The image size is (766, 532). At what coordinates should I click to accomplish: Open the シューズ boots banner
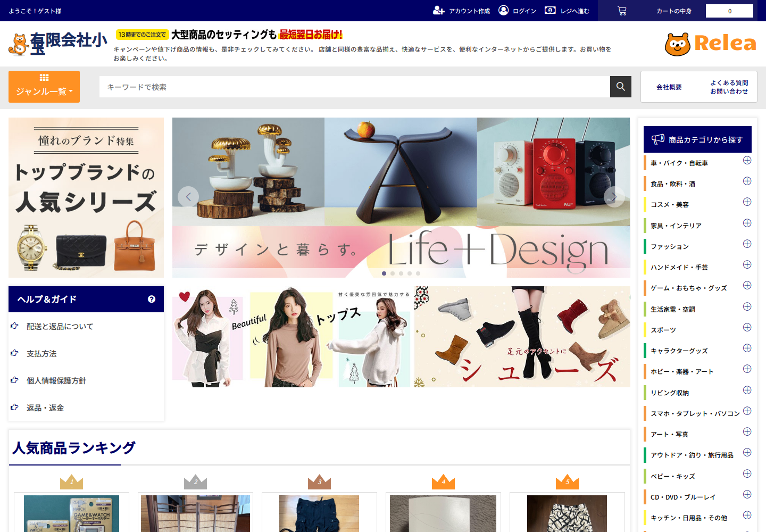point(522,337)
